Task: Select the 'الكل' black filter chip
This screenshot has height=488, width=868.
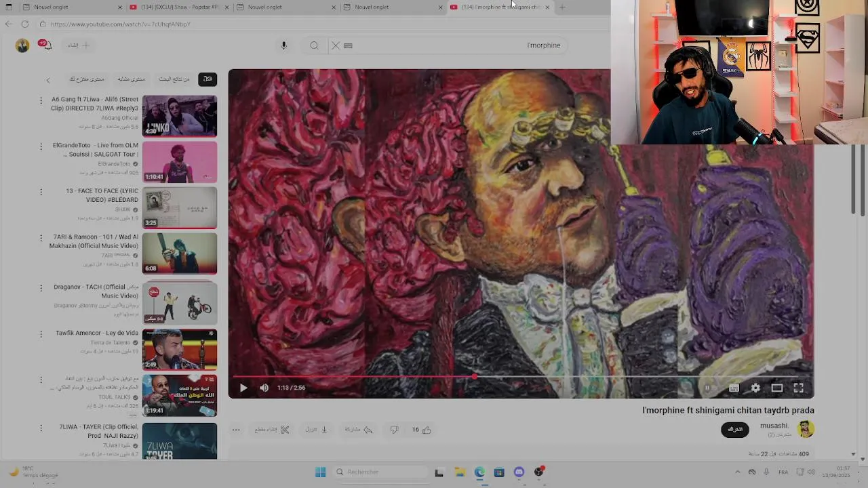Action: (208, 79)
